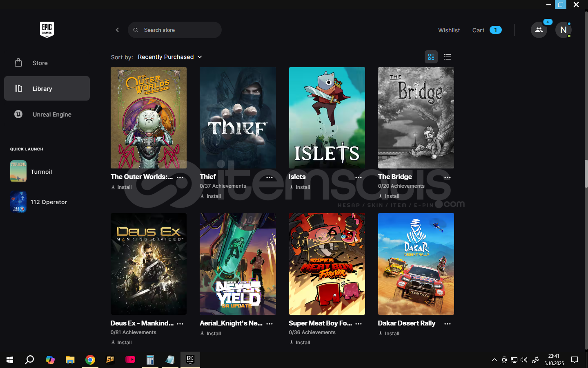The width and height of the screenshot is (588, 368).
Task: Click the Thief game title
Action: tap(208, 177)
